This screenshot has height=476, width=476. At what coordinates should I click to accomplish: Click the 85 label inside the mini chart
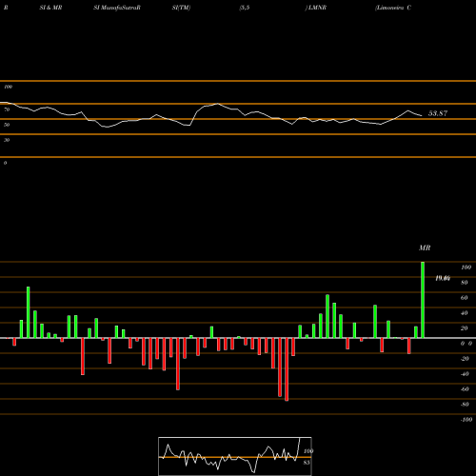(x=307, y=463)
